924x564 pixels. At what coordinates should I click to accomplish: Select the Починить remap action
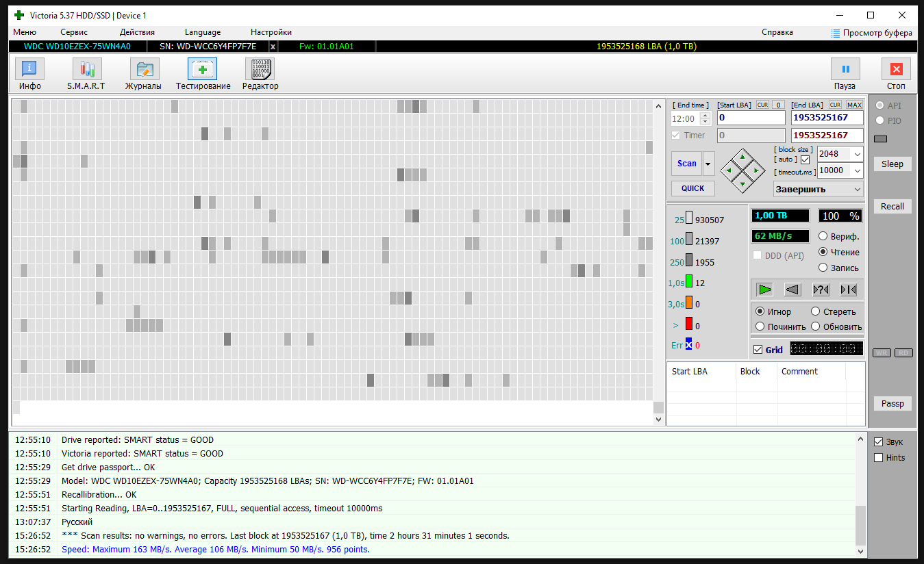coord(760,326)
